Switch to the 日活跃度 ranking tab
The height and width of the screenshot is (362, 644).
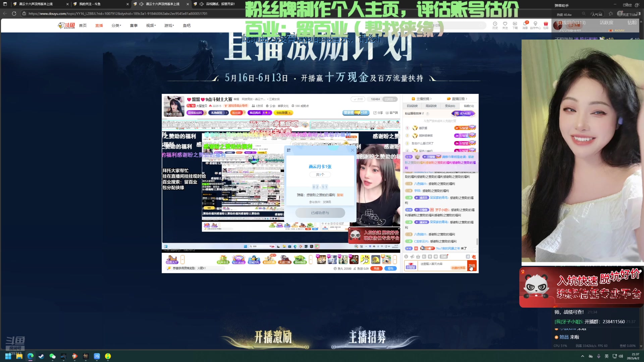pos(412,106)
